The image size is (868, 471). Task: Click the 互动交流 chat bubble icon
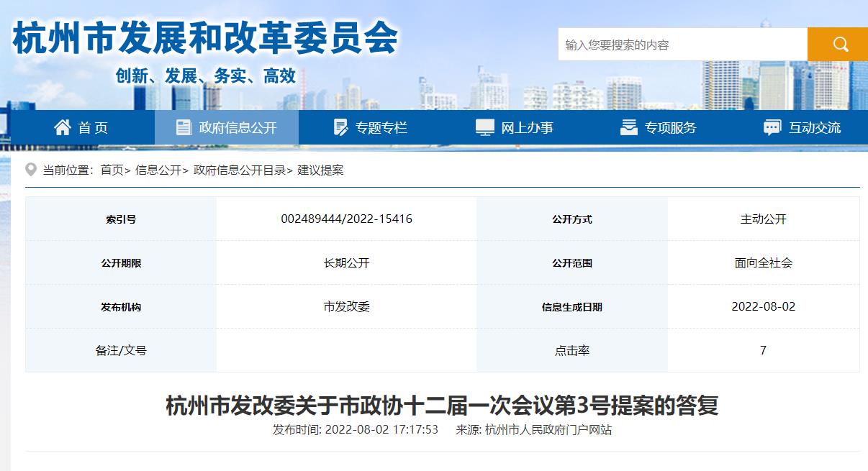(x=772, y=128)
